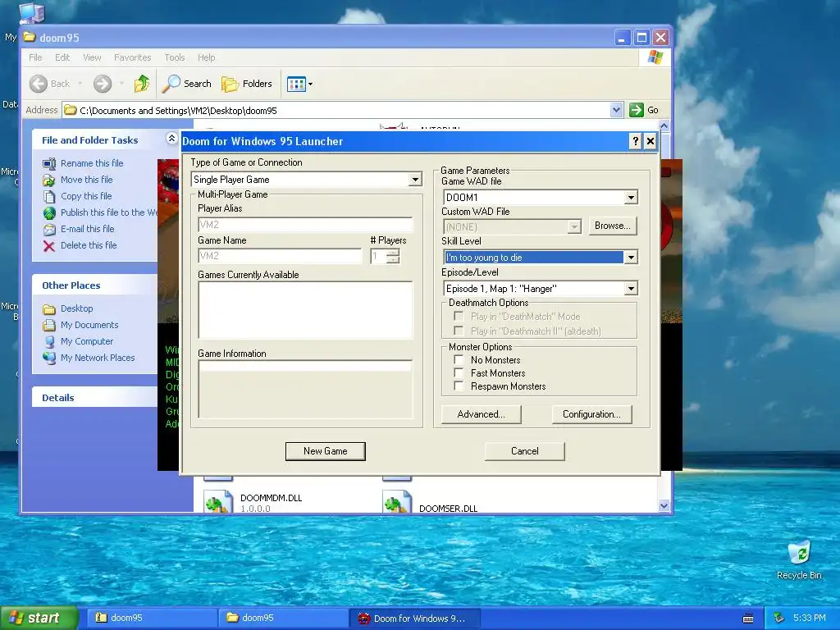
Task: Click the Cancel button in launcher
Action: [x=524, y=451]
